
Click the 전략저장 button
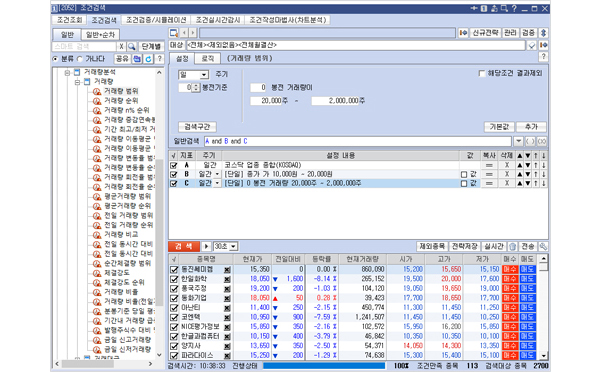click(464, 246)
